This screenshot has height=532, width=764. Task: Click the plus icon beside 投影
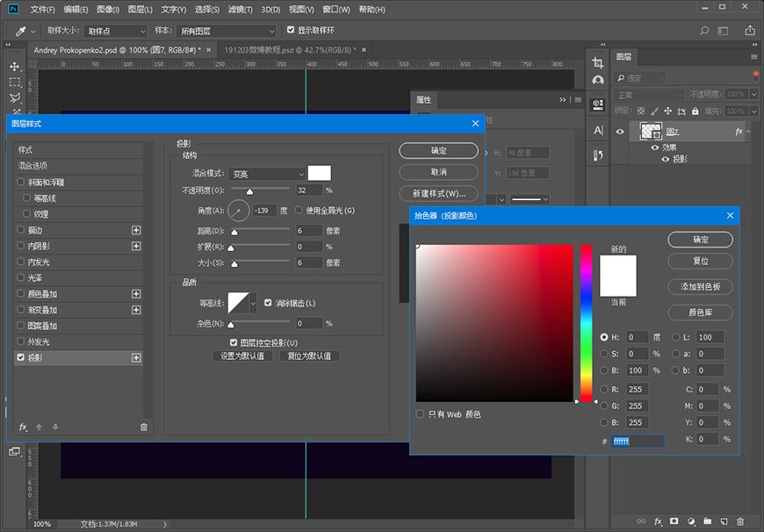[136, 358]
